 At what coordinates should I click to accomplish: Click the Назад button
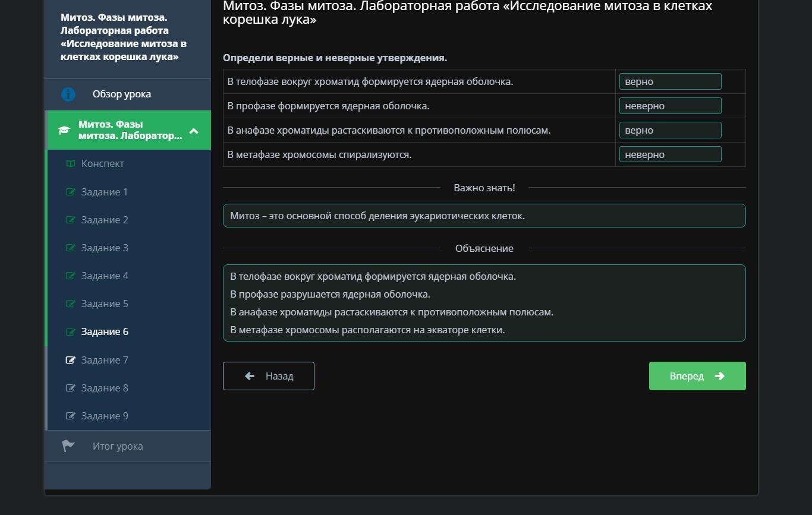click(x=269, y=376)
